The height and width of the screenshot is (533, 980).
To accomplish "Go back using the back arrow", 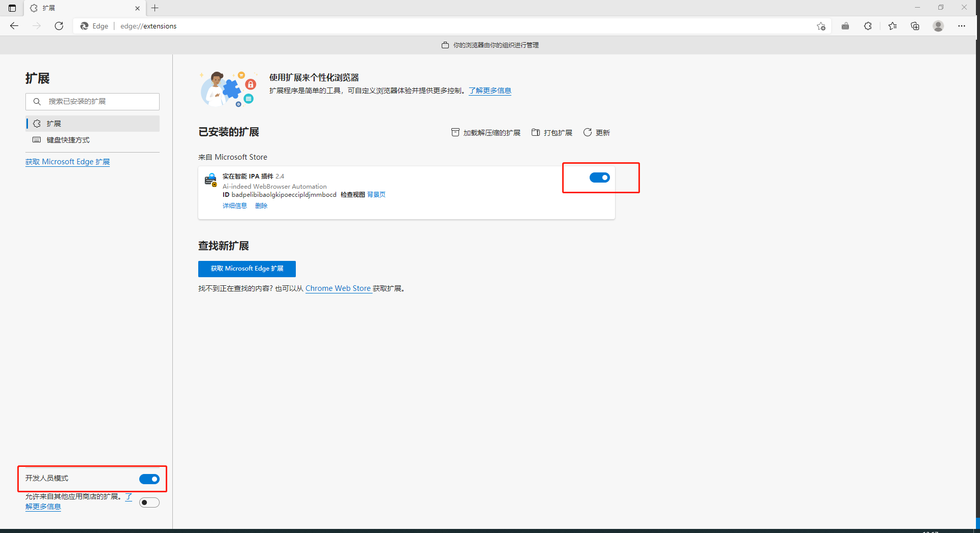I will tap(14, 26).
